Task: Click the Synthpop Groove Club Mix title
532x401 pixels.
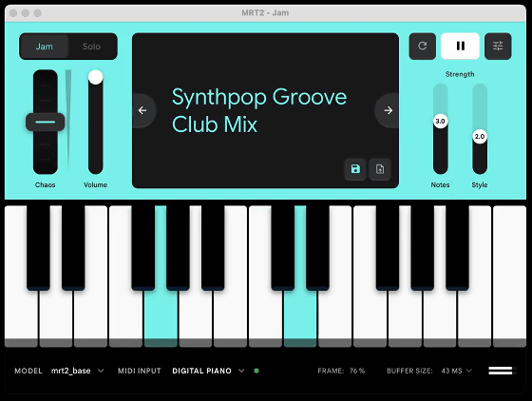Action: (x=259, y=110)
